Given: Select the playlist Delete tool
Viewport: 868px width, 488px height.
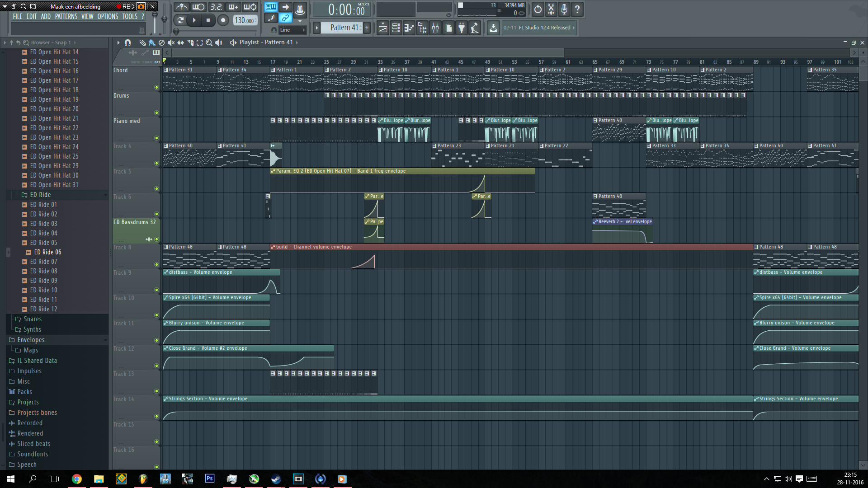Looking at the screenshot, I should [161, 42].
